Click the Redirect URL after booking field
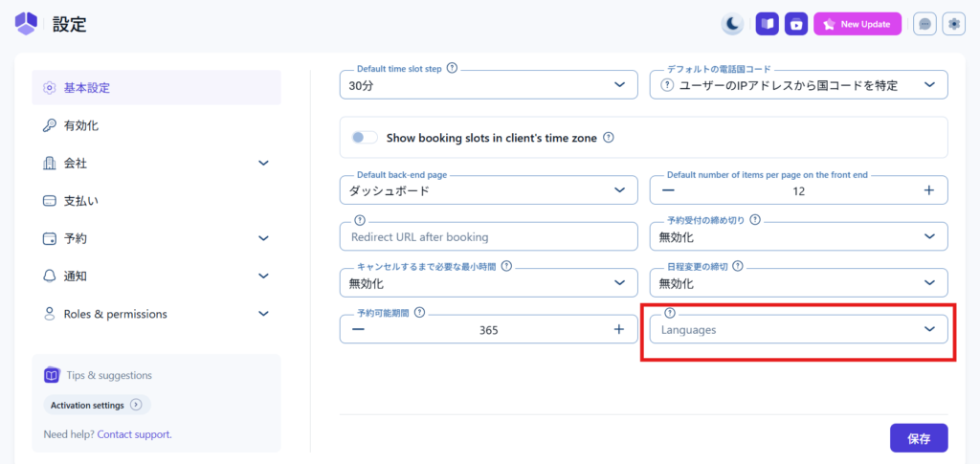The height and width of the screenshot is (464, 980). click(488, 237)
